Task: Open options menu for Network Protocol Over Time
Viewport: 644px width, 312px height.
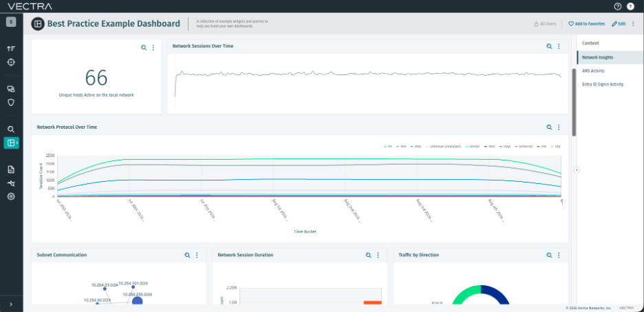Action: click(559, 127)
